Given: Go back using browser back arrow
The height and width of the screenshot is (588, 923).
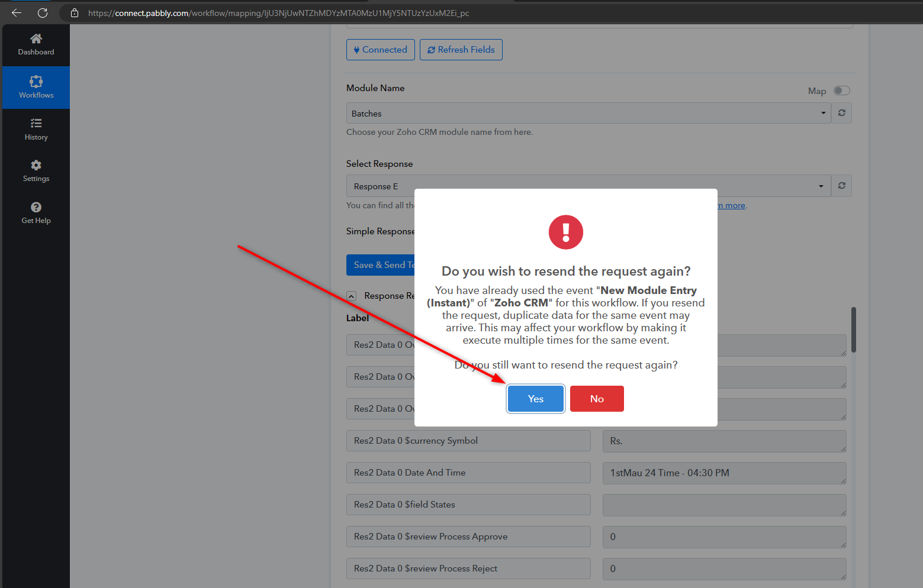Looking at the screenshot, I should coord(17,12).
